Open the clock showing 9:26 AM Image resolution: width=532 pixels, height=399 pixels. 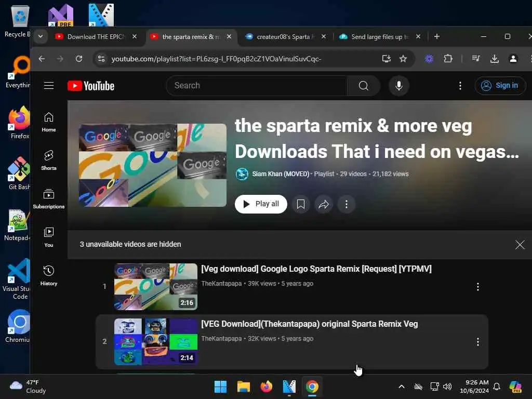(474, 387)
